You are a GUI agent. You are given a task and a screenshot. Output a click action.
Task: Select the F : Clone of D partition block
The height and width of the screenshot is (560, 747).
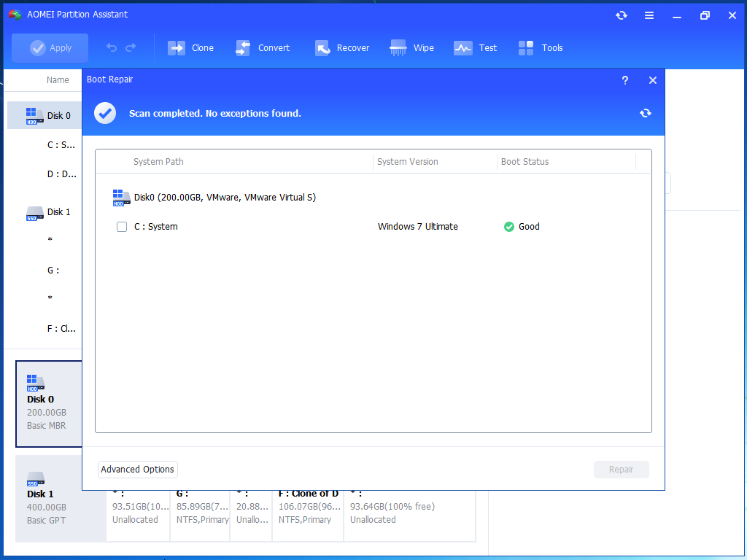(x=307, y=507)
